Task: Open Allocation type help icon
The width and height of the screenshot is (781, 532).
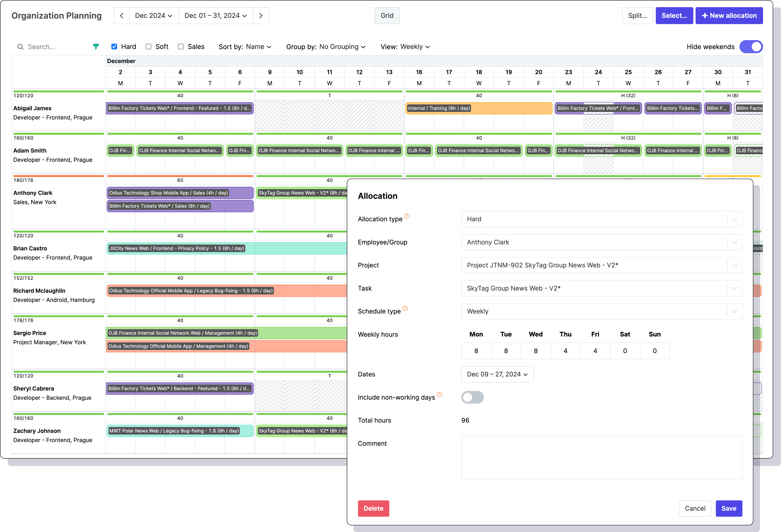Action: click(407, 216)
